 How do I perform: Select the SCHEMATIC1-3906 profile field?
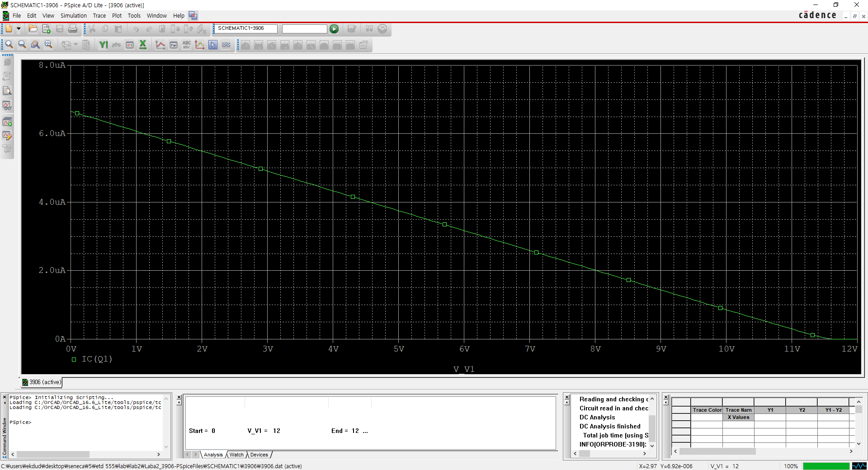tap(245, 28)
